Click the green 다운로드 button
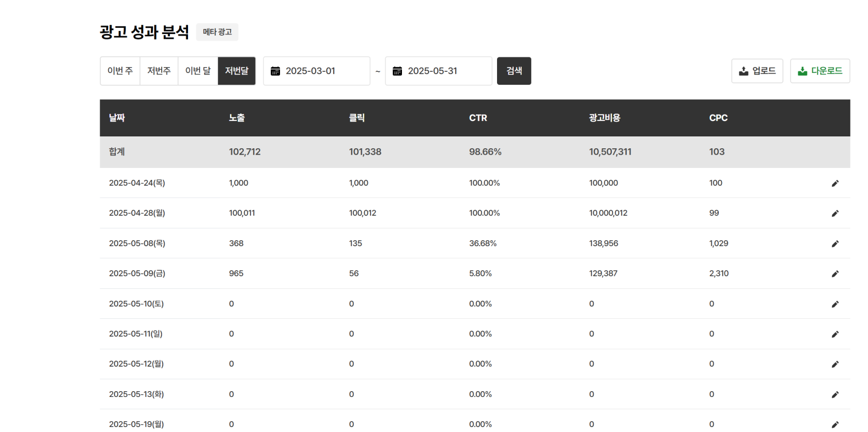 820,71
